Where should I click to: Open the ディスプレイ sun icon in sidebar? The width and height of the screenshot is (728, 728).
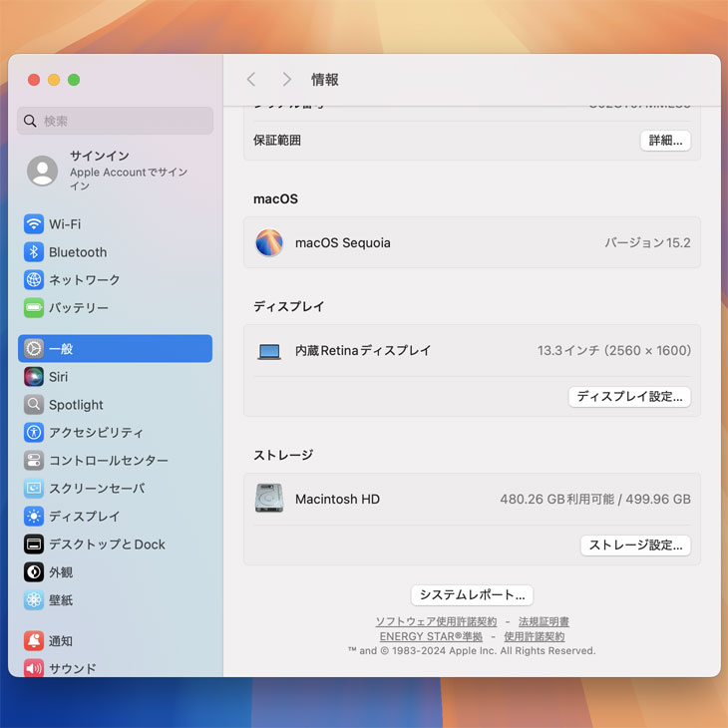[34, 516]
